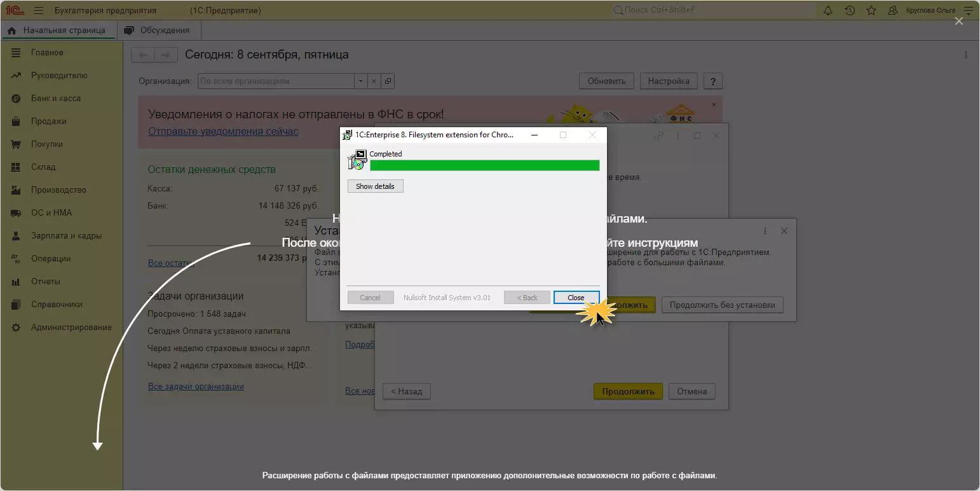Follow the Отправьте уведомления сейчас link
980x491 pixels.
pos(223,132)
